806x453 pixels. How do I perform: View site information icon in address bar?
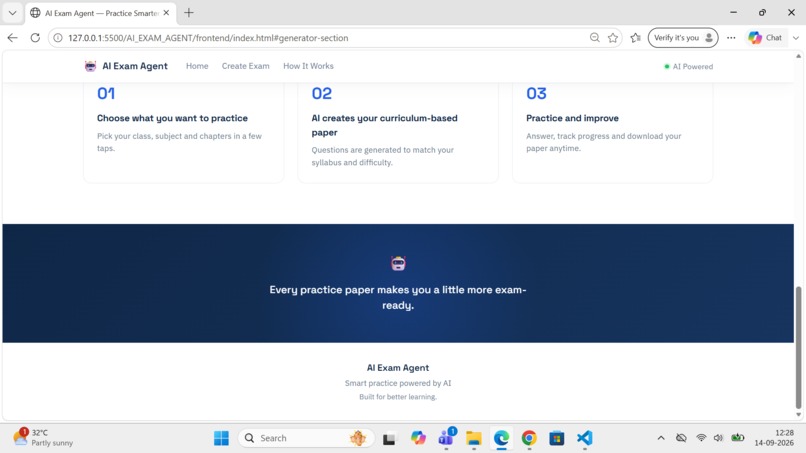[x=58, y=38]
